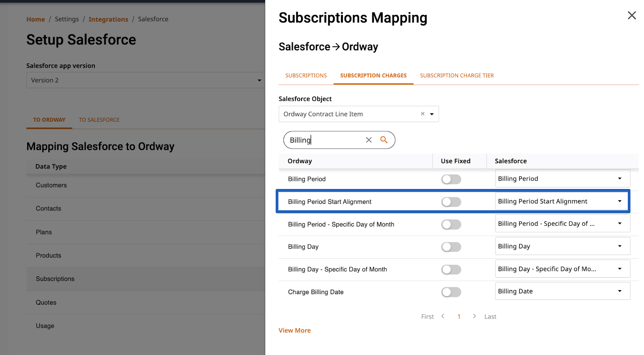Switch to Subscription Charge Tier tab
Screen dimensions: 644x355
click(457, 75)
